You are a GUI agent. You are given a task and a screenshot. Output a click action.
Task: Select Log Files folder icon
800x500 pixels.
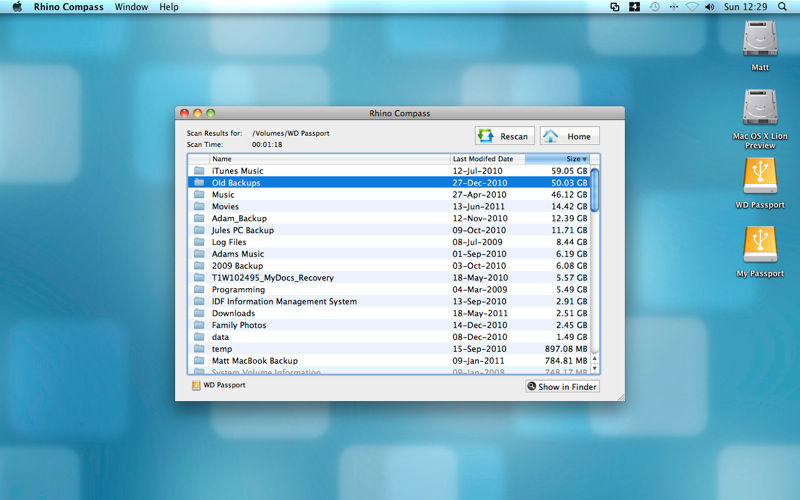199,242
